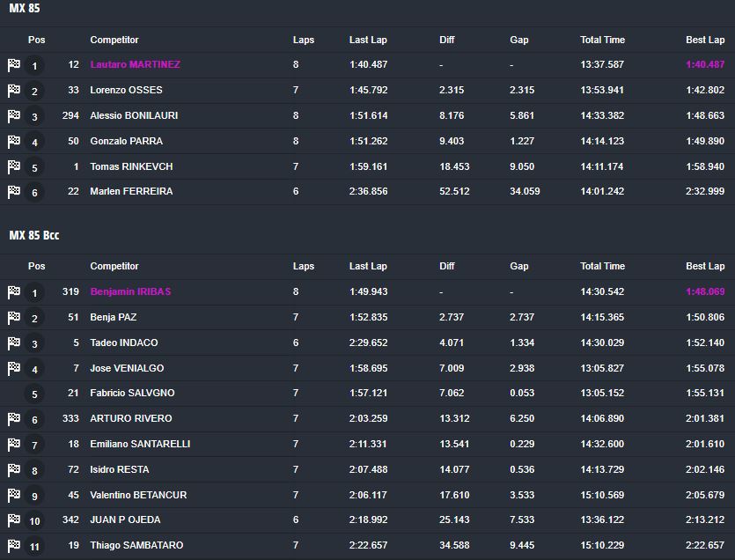735x560 pixels.
Task: Click checkered flag beside Thiago SAMBATARO
Action: [x=13, y=546]
